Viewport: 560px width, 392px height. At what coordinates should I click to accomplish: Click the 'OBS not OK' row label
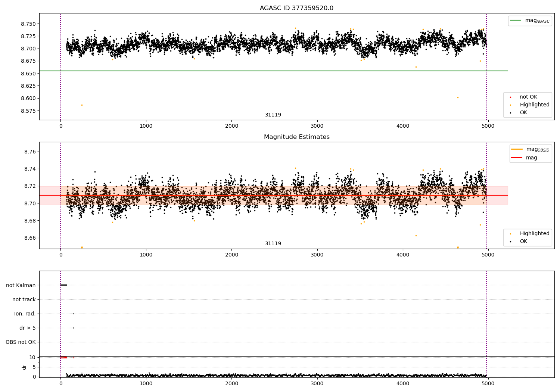click(x=21, y=342)
